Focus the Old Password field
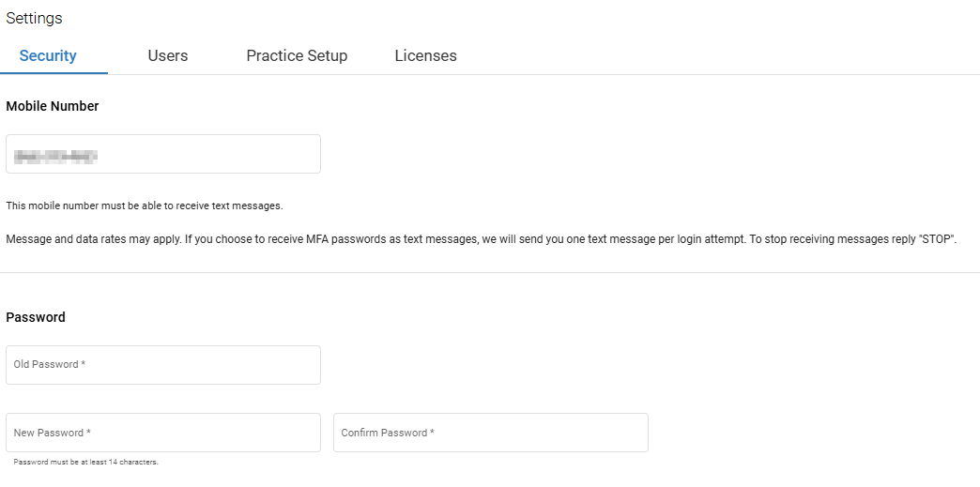 tap(163, 365)
